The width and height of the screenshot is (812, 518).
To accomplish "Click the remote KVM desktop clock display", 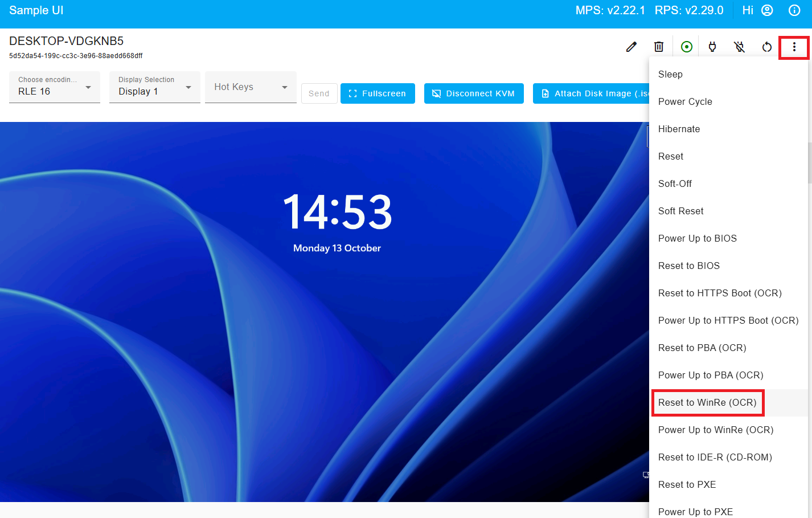I will (337, 212).
